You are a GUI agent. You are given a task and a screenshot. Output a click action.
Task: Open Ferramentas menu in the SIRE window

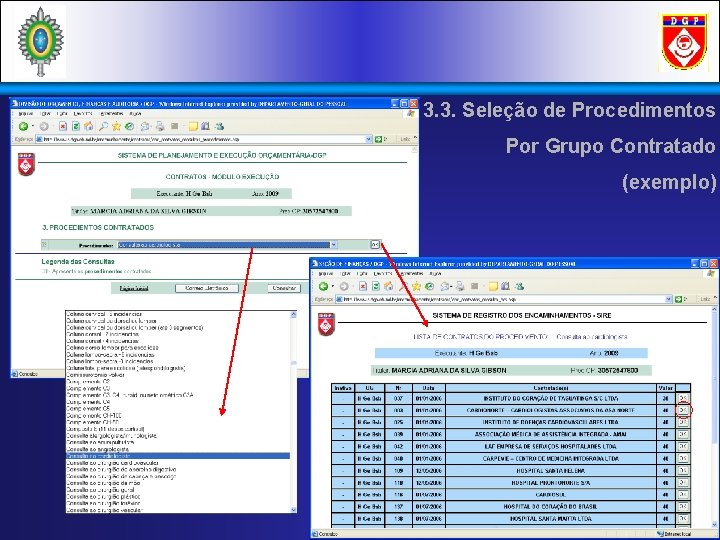[411, 274]
